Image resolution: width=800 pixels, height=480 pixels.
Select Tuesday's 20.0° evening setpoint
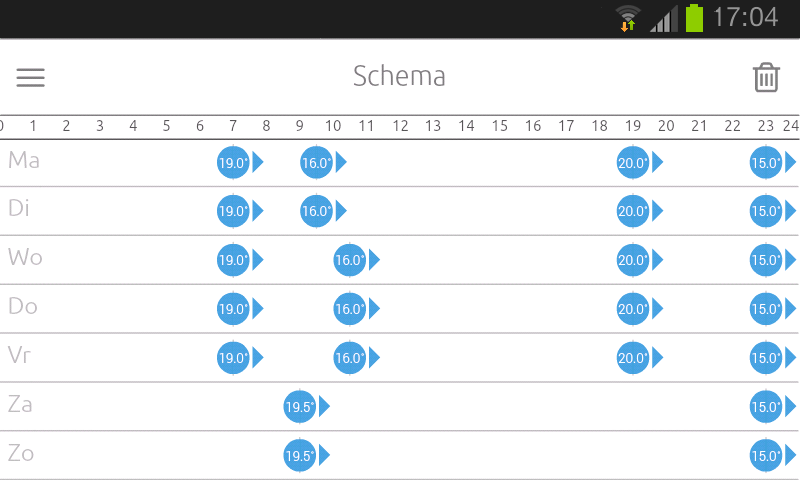pyautogui.click(x=633, y=211)
